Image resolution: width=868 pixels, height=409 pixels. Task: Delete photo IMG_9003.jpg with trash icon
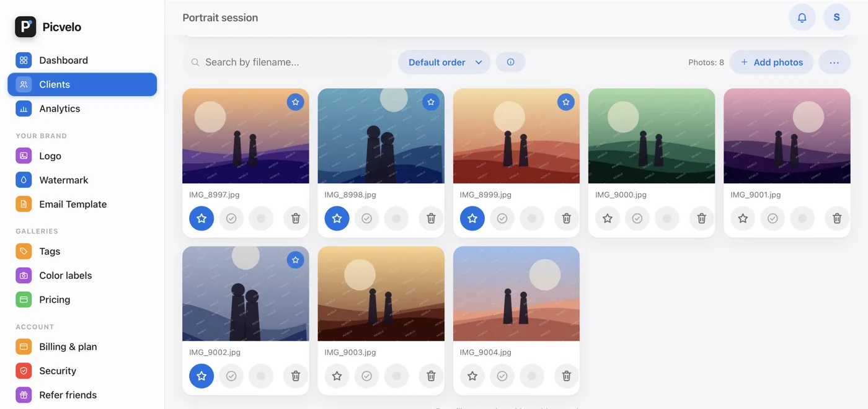431,376
